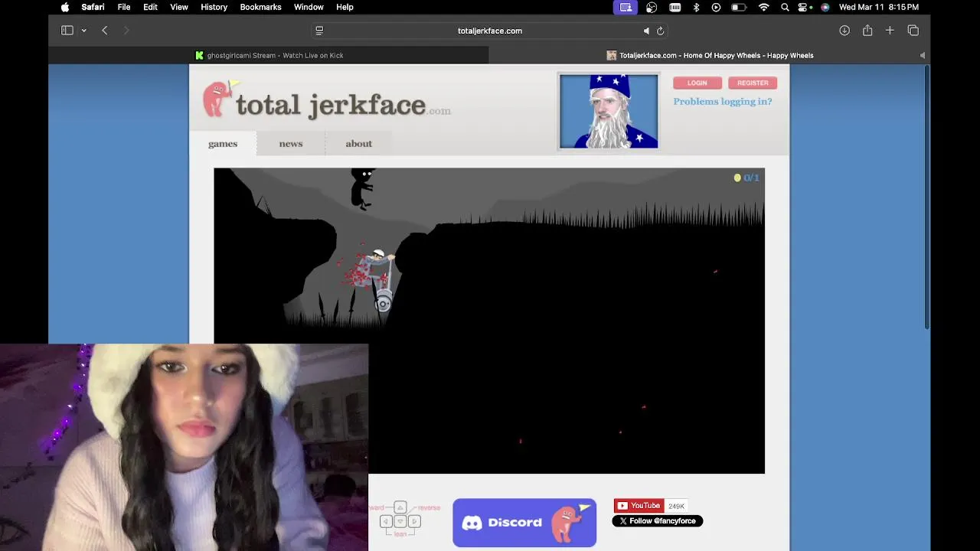The image size is (980, 551).
Task: Mute audio via the address bar speaker icon
Action: coord(646,31)
